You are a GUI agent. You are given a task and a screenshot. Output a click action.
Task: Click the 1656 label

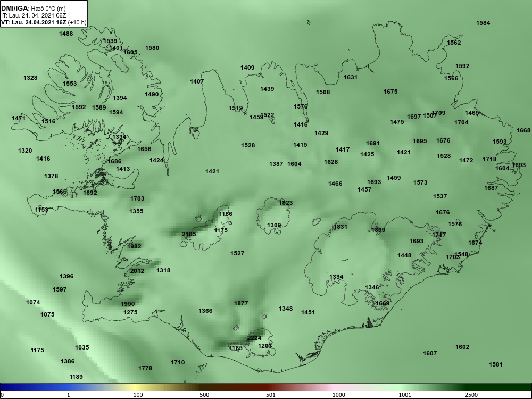(x=145, y=149)
